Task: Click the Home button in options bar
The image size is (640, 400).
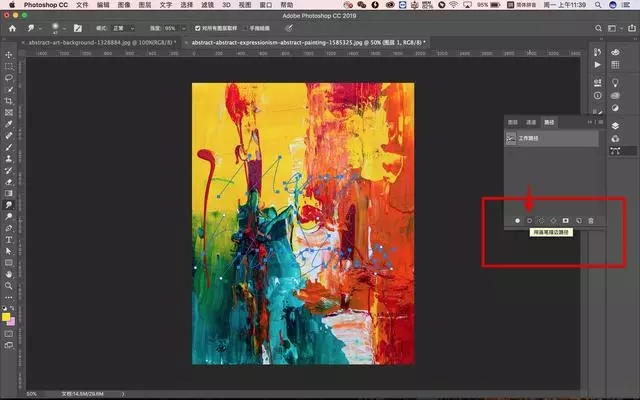Action: pos(11,28)
